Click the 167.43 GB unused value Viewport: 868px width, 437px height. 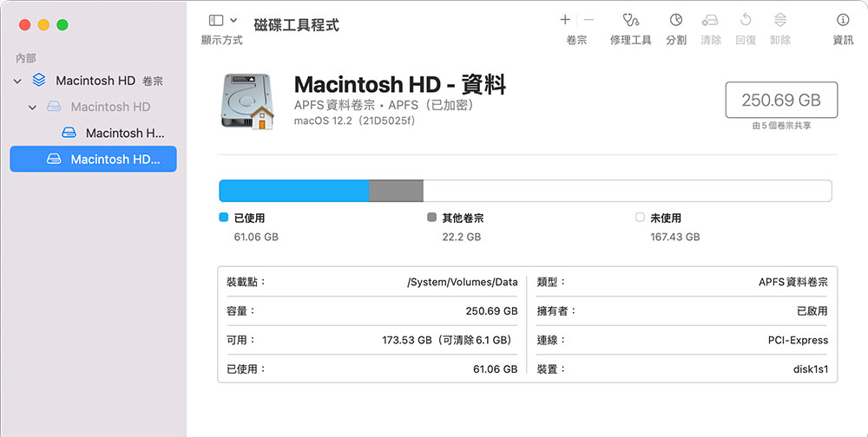pyautogui.click(x=674, y=237)
